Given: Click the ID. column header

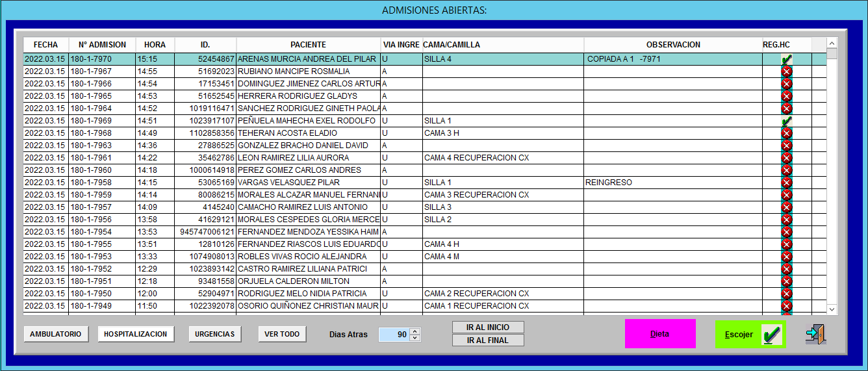Looking at the screenshot, I should pos(205,45).
